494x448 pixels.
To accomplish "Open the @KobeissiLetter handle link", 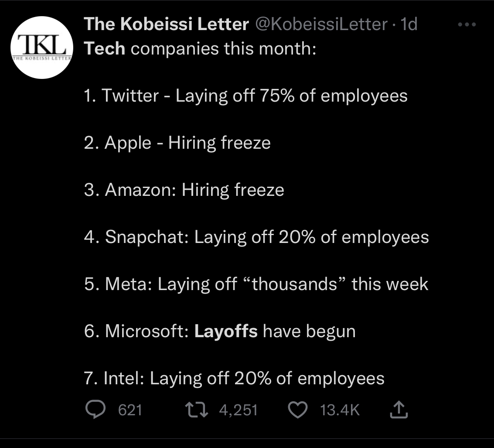I will tap(321, 24).
